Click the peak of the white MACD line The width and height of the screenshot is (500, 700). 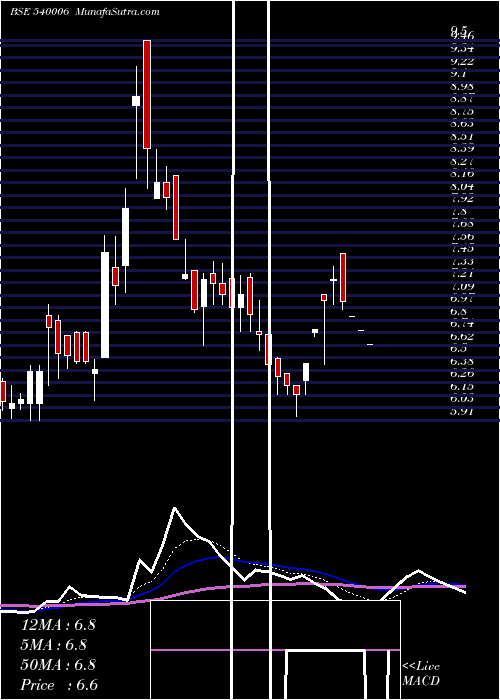point(175,508)
